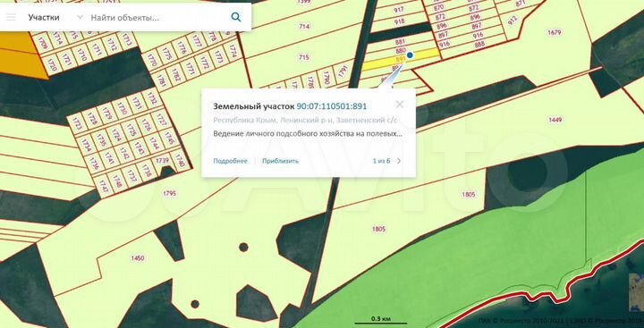
Task: Select parcel labeled 1774
Action: (x=232, y=52)
